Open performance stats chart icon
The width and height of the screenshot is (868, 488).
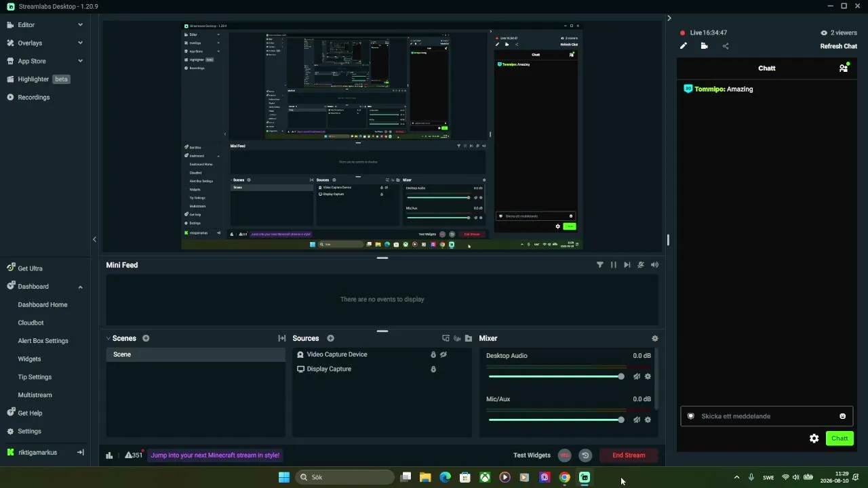tap(109, 455)
